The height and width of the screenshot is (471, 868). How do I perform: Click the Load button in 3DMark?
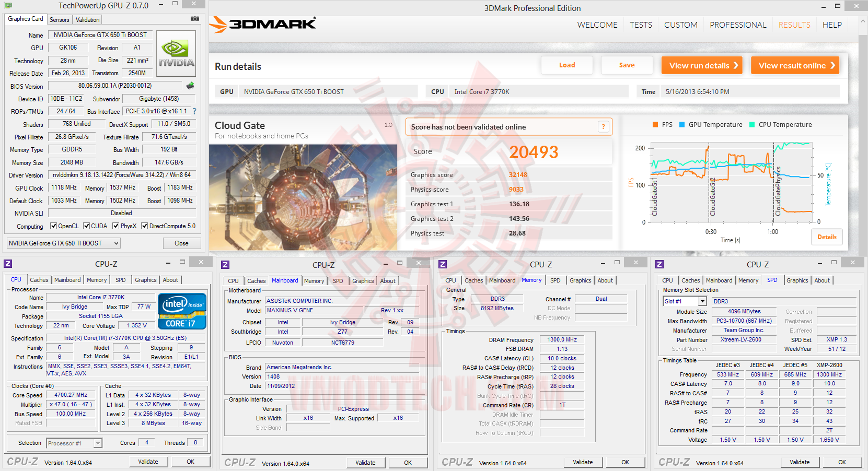point(567,65)
